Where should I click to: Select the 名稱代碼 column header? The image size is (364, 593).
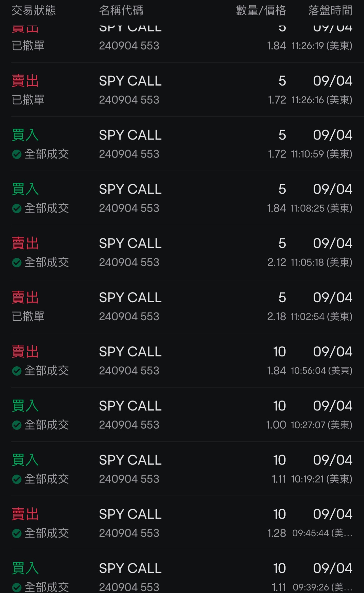[121, 11]
